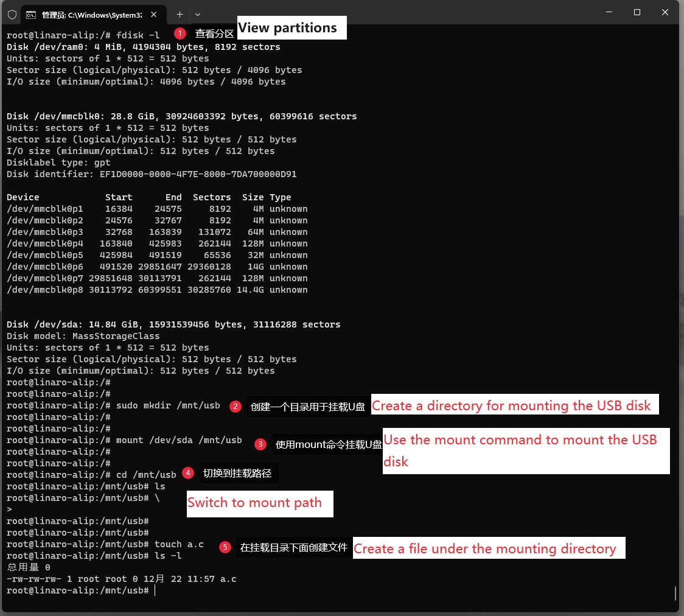Open a new terminal tab with plus button
The height and width of the screenshot is (616, 684).
pos(180,13)
